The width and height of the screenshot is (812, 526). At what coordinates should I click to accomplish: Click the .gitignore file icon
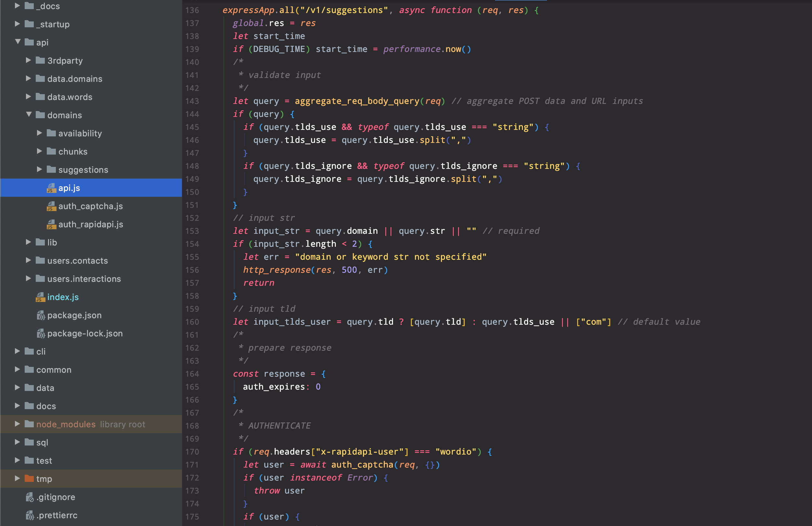coord(30,497)
